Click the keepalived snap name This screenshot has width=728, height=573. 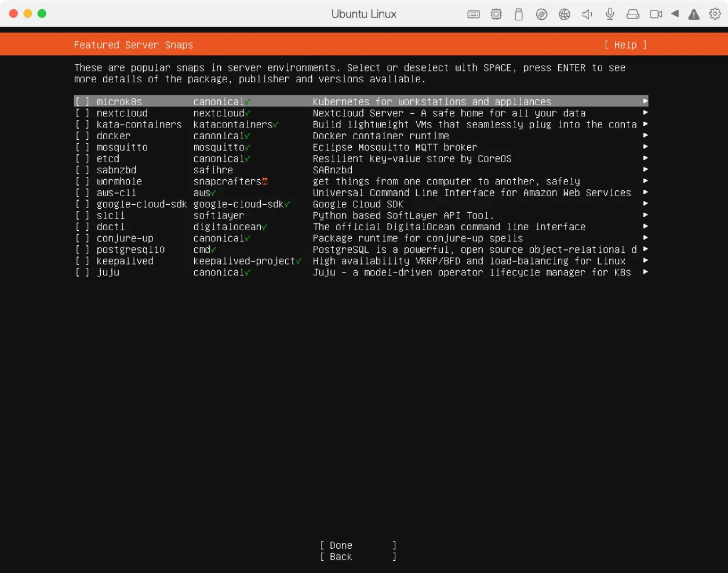pos(125,261)
